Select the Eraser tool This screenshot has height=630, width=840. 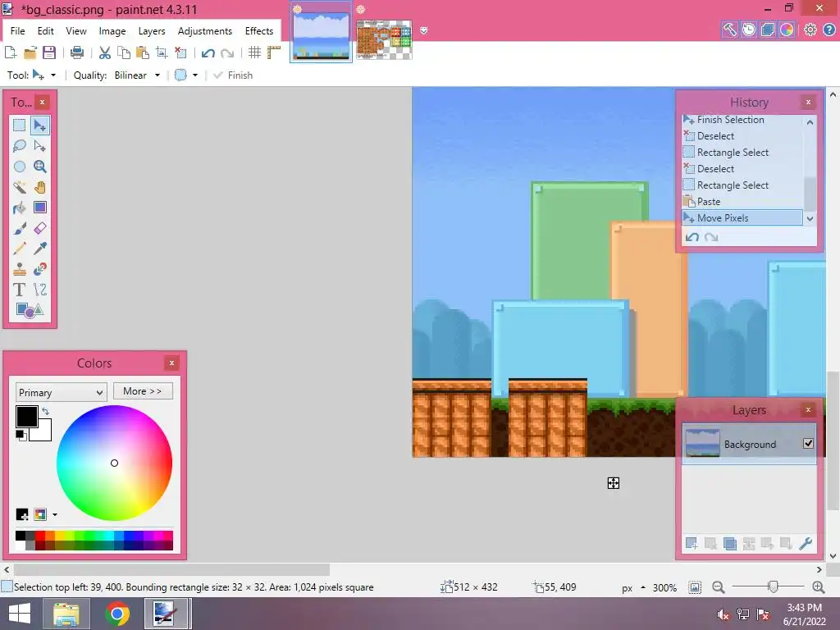pos(39,228)
